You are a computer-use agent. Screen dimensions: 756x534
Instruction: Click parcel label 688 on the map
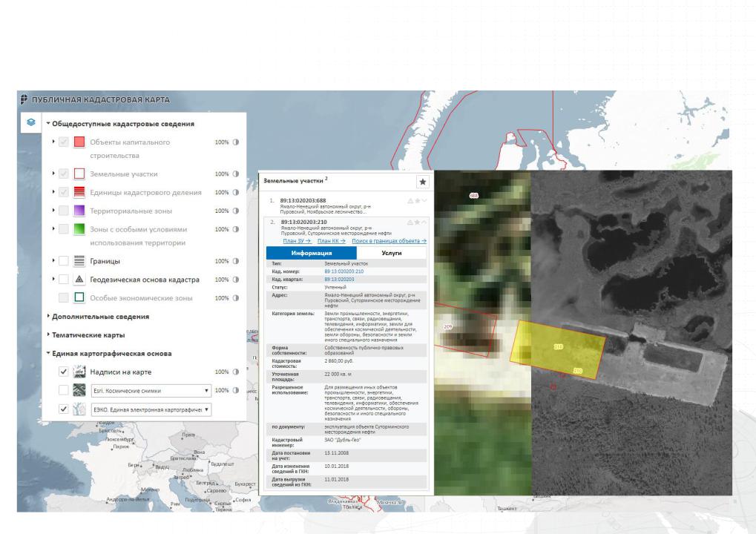(473, 196)
